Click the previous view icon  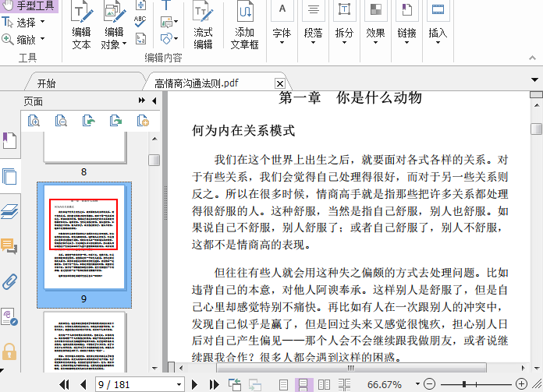[235, 384]
